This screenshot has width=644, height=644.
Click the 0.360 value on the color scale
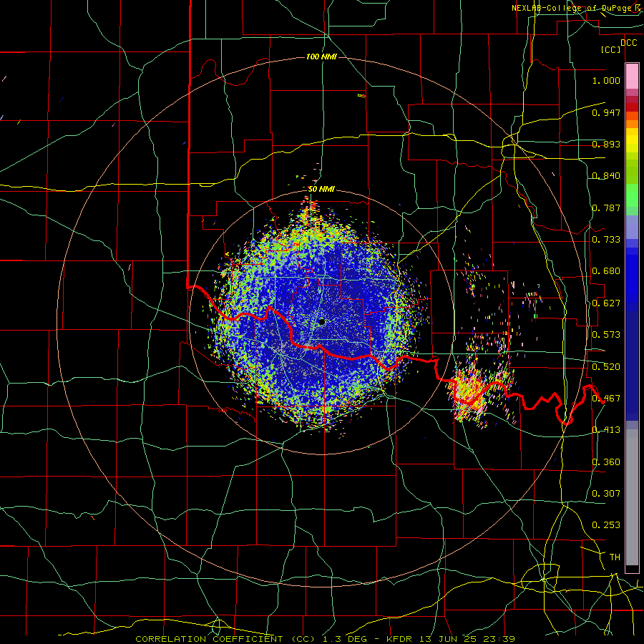(x=606, y=462)
